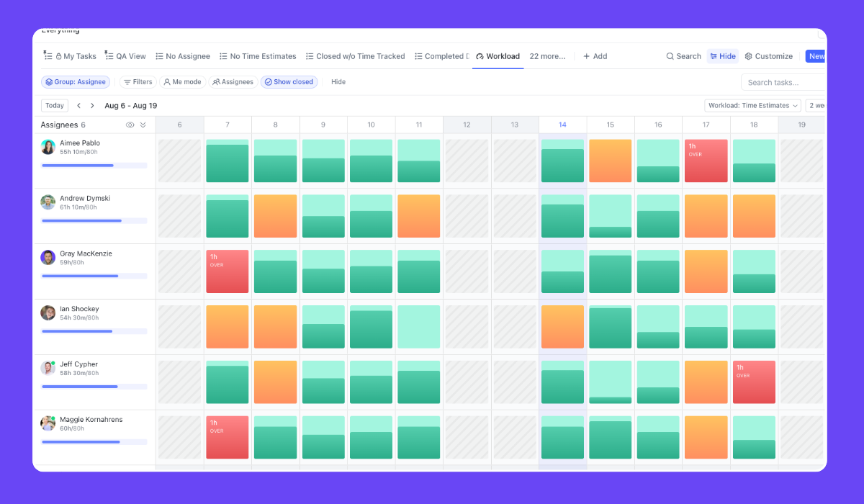
Task: Click the New button
Action: pyautogui.click(x=815, y=55)
